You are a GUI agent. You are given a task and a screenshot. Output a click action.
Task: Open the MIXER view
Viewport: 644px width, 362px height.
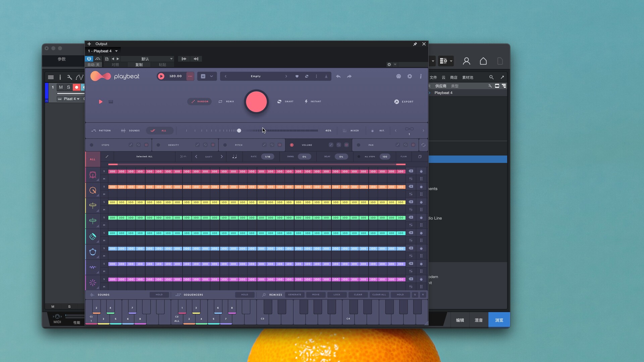coord(351,131)
